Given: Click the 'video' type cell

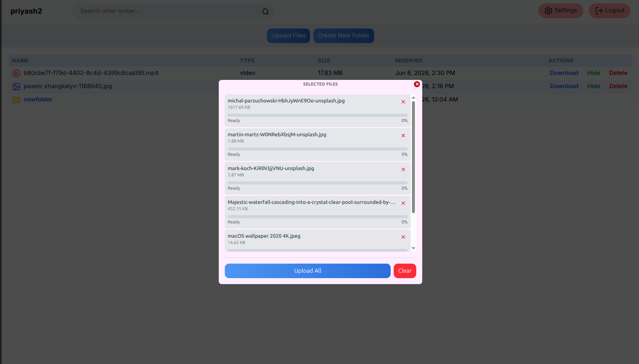Looking at the screenshot, I should [x=248, y=73].
